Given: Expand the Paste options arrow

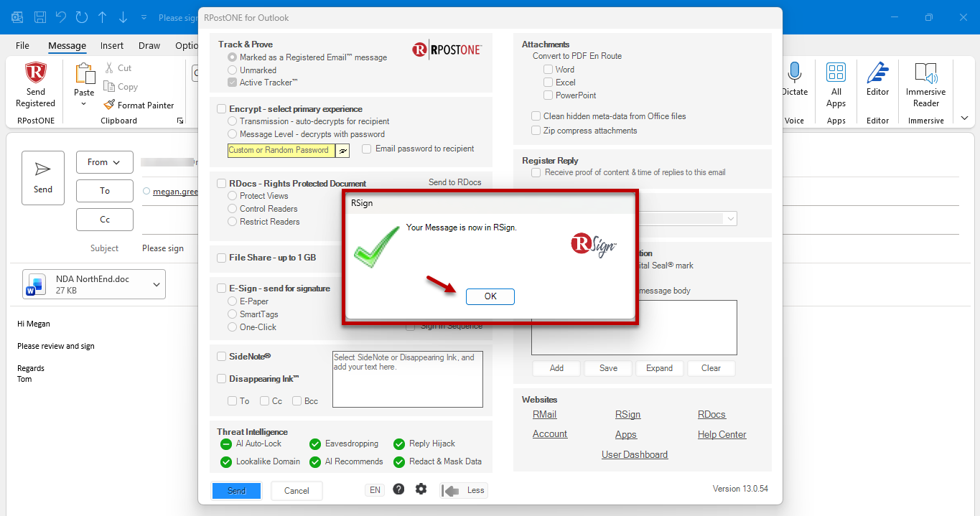Looking at the screenshot, I should coord(84,105).
